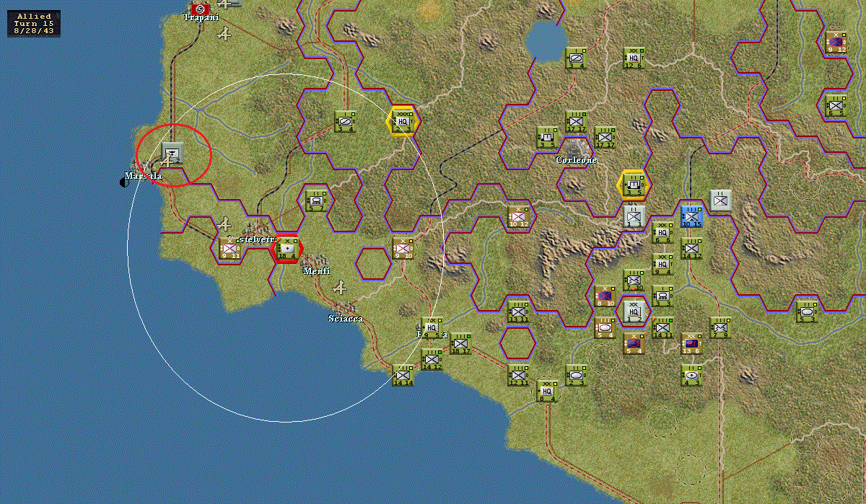Select the HQ 9-4 unit
The height and width of the screenshot is (504, 866).
662,264
